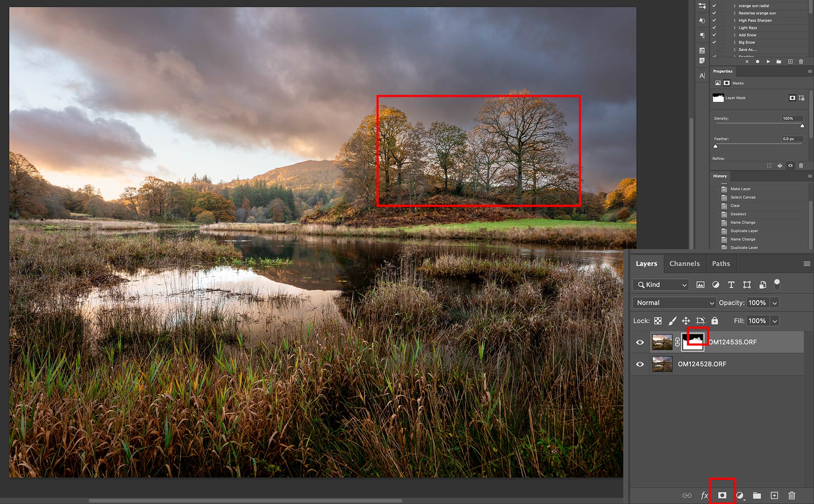Click the lock all padlock icon
Image resolution: width=814 pixels, height=504 pixels.
coord(715,320)
